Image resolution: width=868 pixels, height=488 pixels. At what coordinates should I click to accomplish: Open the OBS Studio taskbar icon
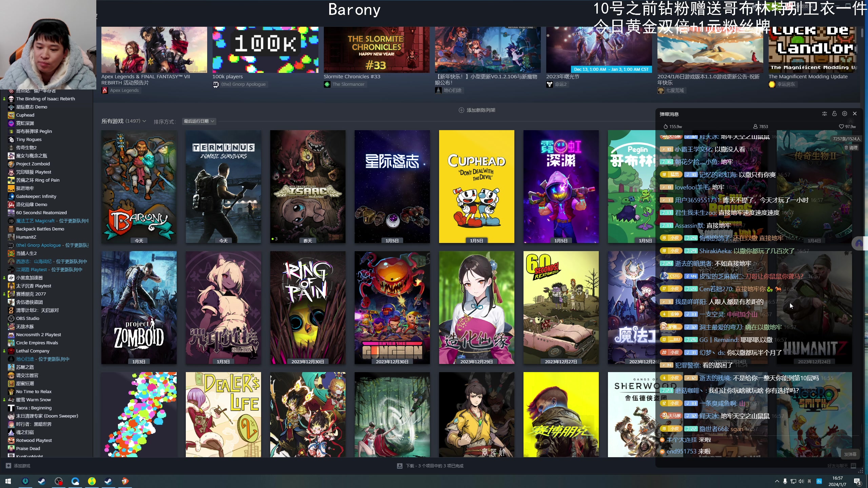(x=59, y=481)
